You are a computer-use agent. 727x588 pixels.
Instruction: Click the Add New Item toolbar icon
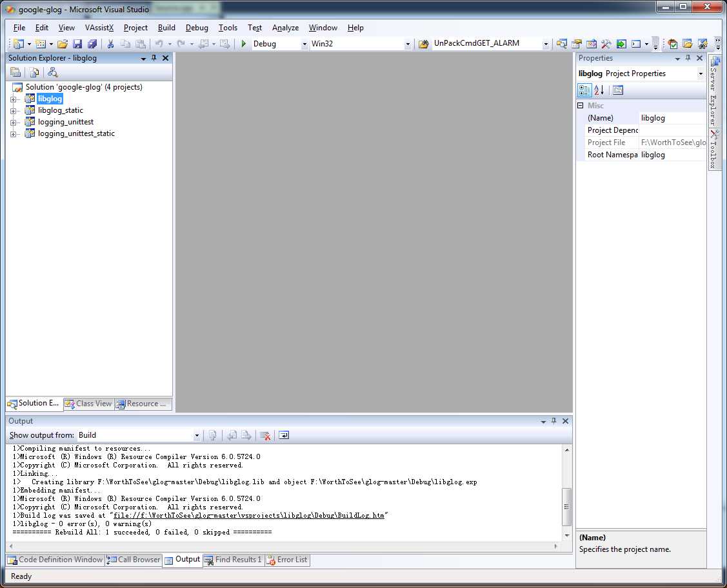click(x=41, y=44)
